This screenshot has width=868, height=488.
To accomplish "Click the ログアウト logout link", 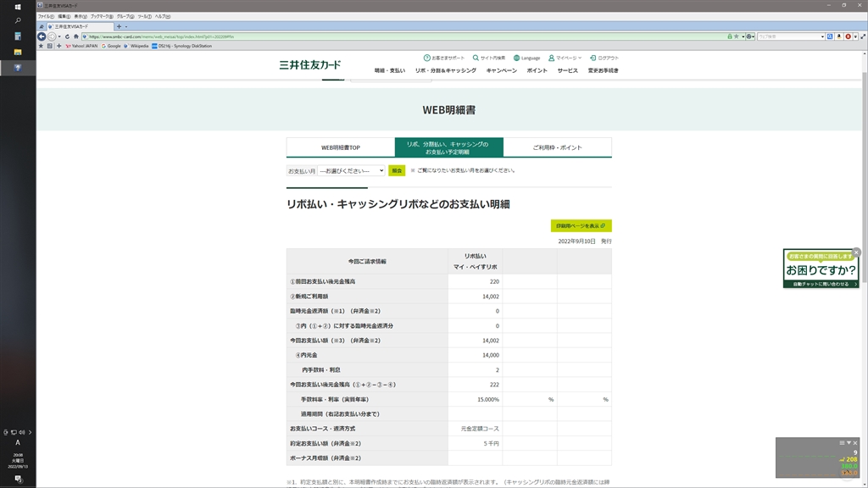I will (604, 58).
